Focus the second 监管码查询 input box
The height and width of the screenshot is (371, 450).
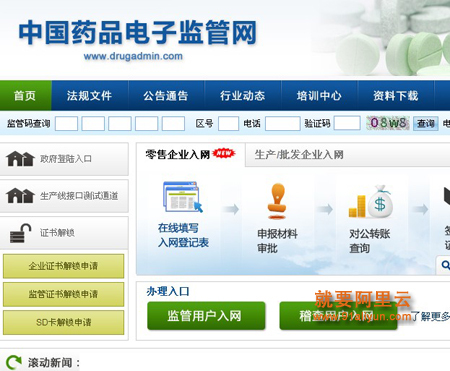[93, 123]
